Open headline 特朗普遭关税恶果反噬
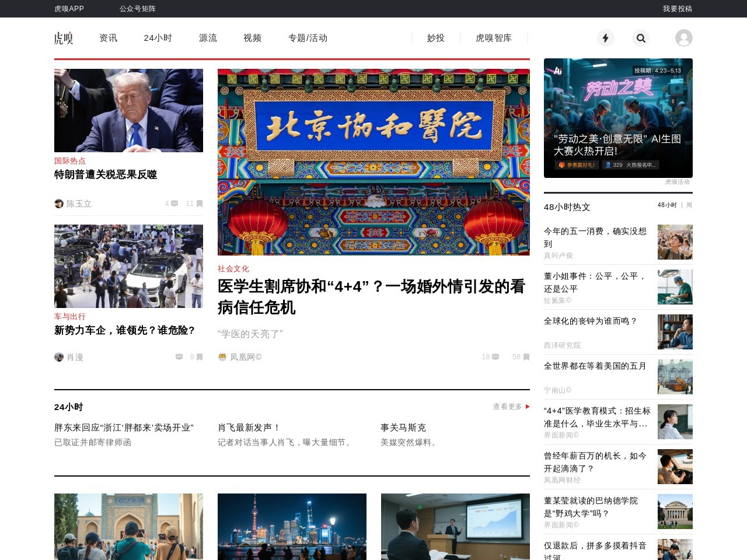747x560 pixels. pos(106,174)
